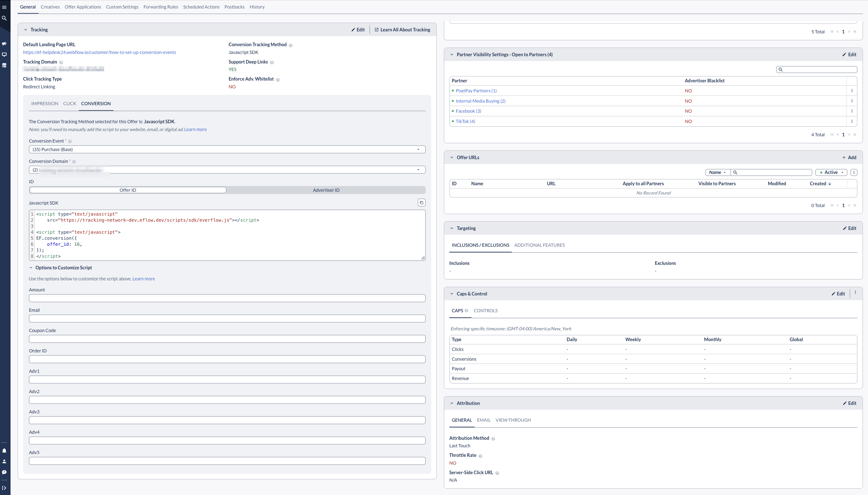The height and width of the screenshot is (495, 868).
Task: Open Learn All About Tracking
Action: pyautogui.click(x=402, y=30)
